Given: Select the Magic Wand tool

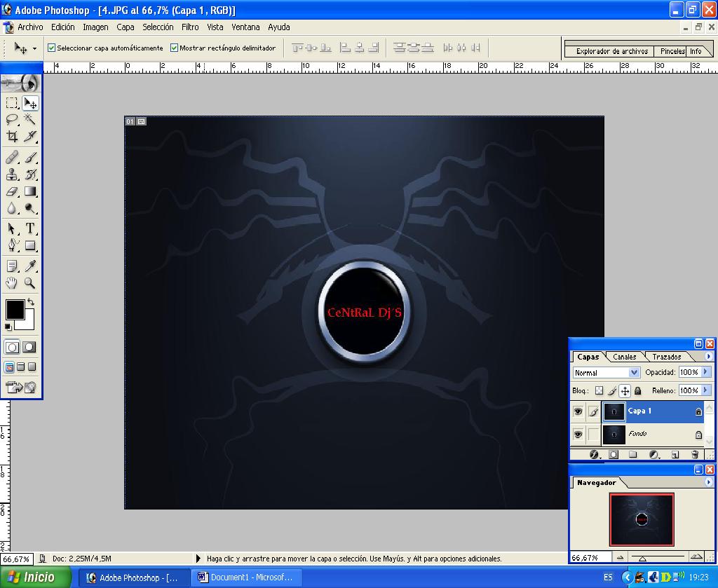Looking at the screenshot, I should coord(30,119).
